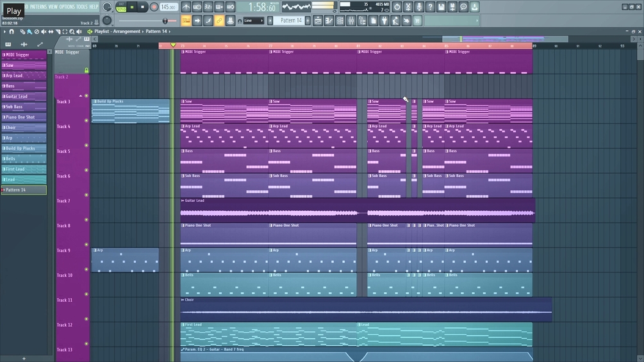Click the yellow playhead marker on timeline
The height and width of the screenshot is (362, 644).
(x=173, y=45)
